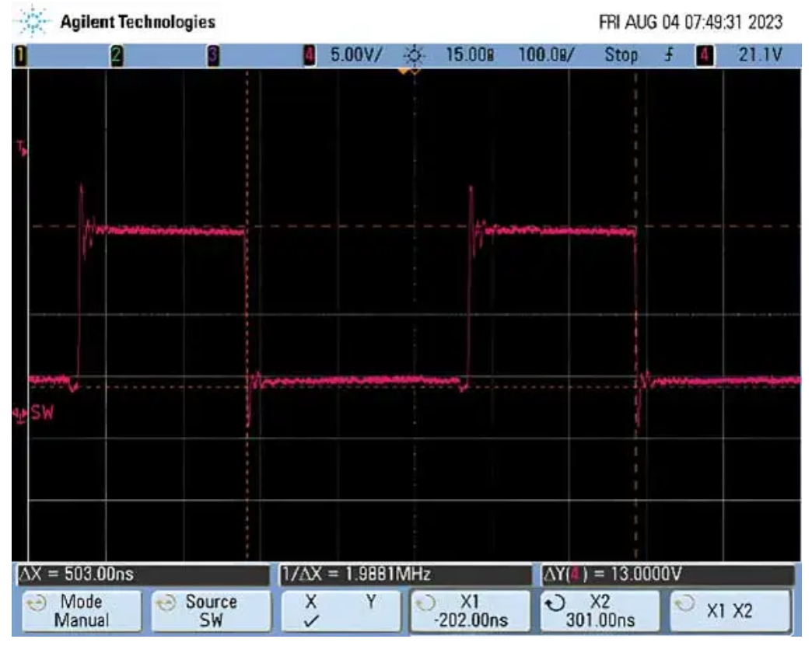This screenshot has height=646, width=812.
Task: Open the Source SW softkey
Action: pyautogui.click(x=212, y=611)
